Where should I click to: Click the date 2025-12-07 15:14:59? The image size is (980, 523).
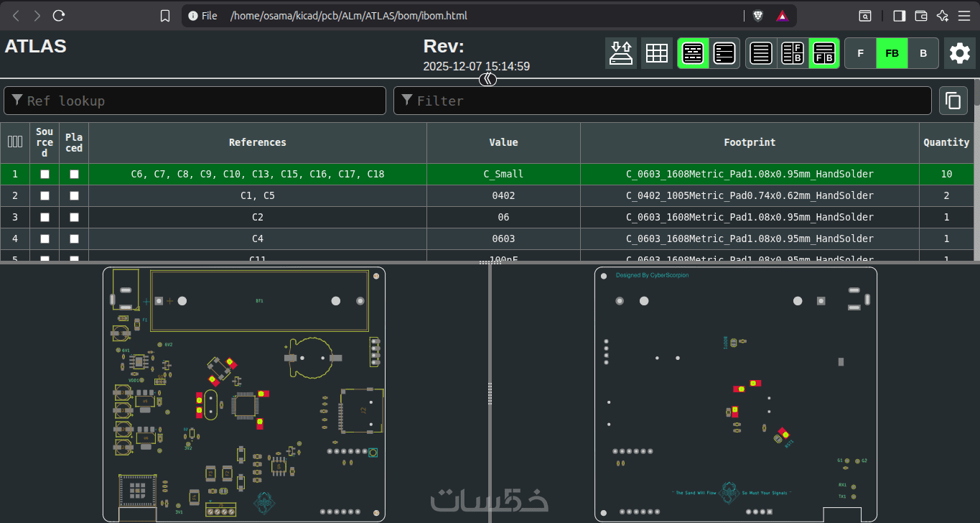tap(477, 66)
